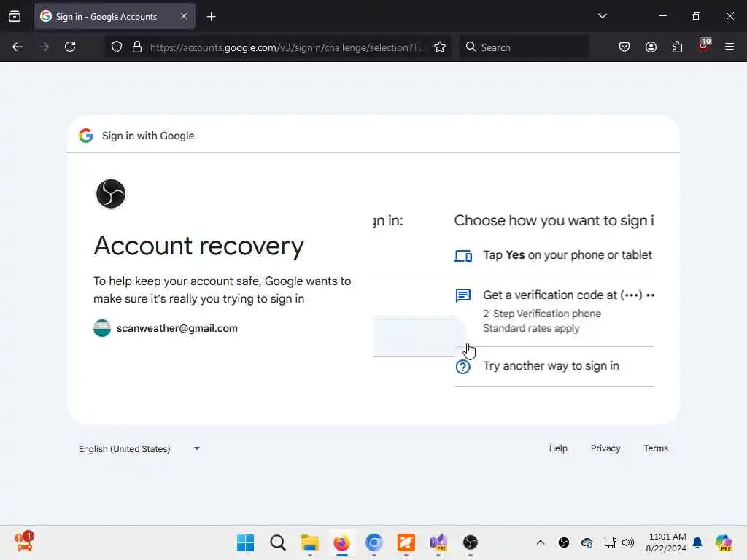Close the Sign in - Google Accounts tab
This screenshot has width=747, height=560.
(x=184, y=16)
